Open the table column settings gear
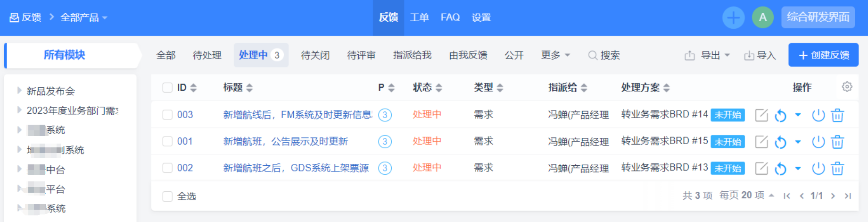 (847, 87)
